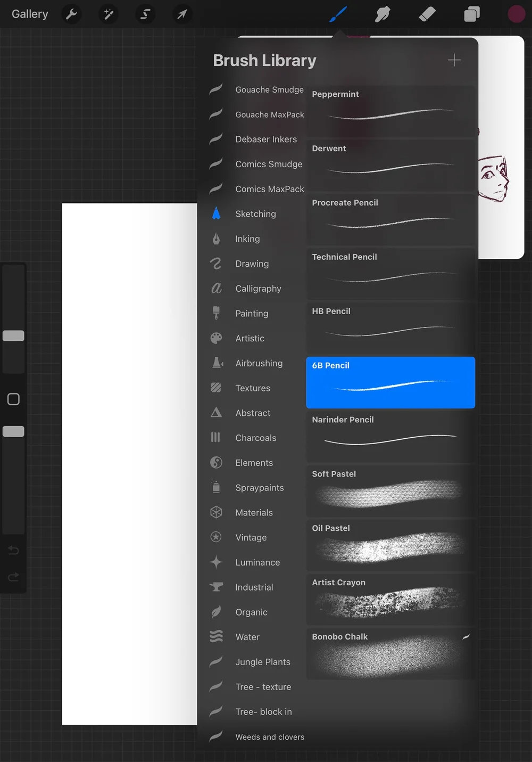Open the active color swatch
This screenshot has height=762, width=532.
tap(516, 14)
